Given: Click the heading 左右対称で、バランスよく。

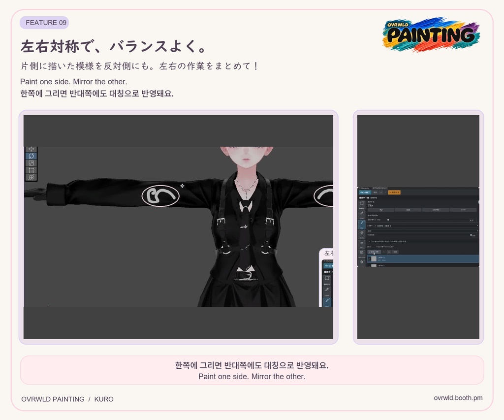Looking at the screenshot, I should [113, 46].
